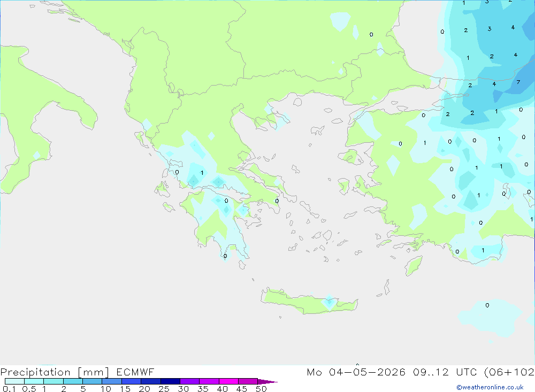Click the legend swatch between 10 and 15

[112, 381]
